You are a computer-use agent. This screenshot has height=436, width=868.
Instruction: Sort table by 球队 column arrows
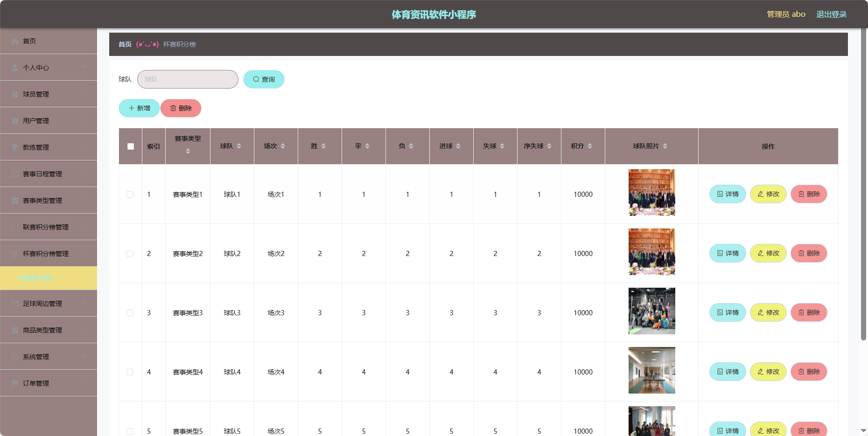pyautogui.click(x=239, y=146)
